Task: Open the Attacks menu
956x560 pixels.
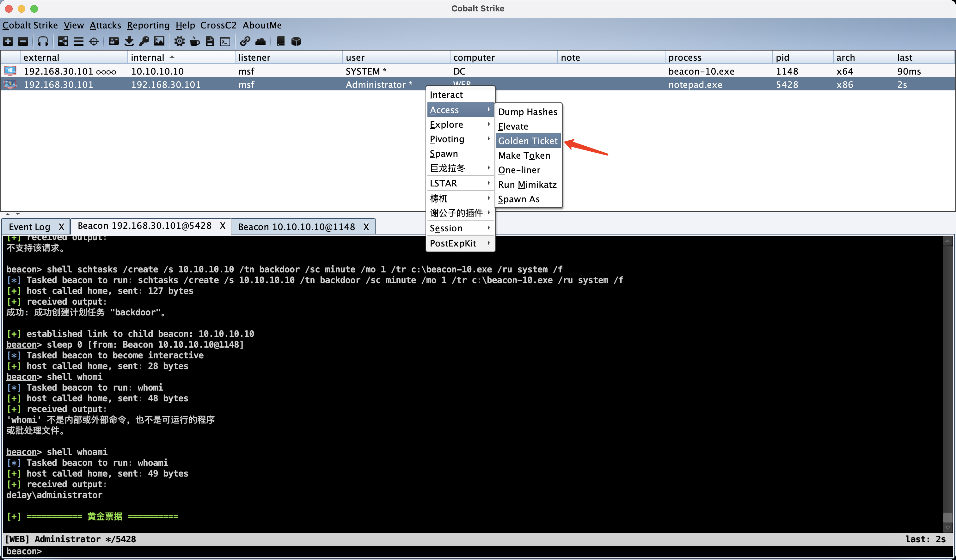Action: [106, 25]
